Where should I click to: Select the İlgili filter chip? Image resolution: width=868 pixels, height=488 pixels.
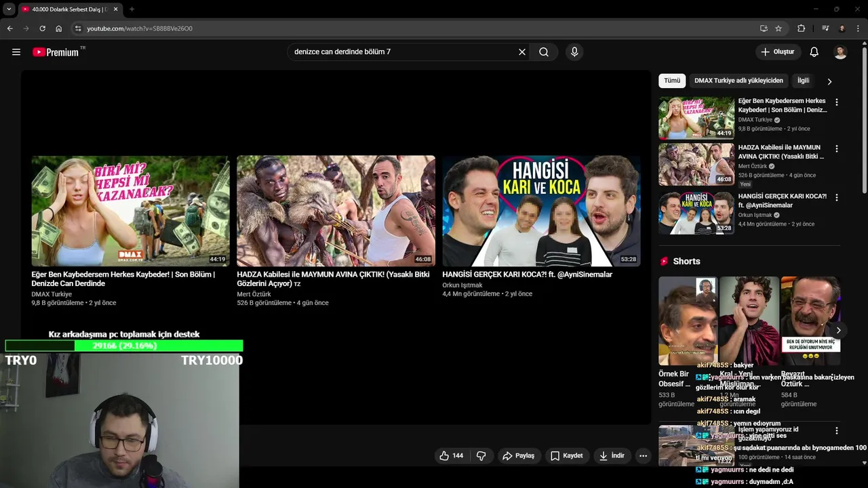803,81
